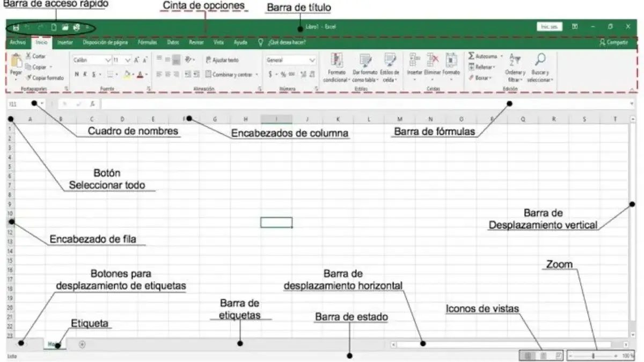Align text left in Alineación group
This screenshot has width=644, height=362.
pos(159,75)
